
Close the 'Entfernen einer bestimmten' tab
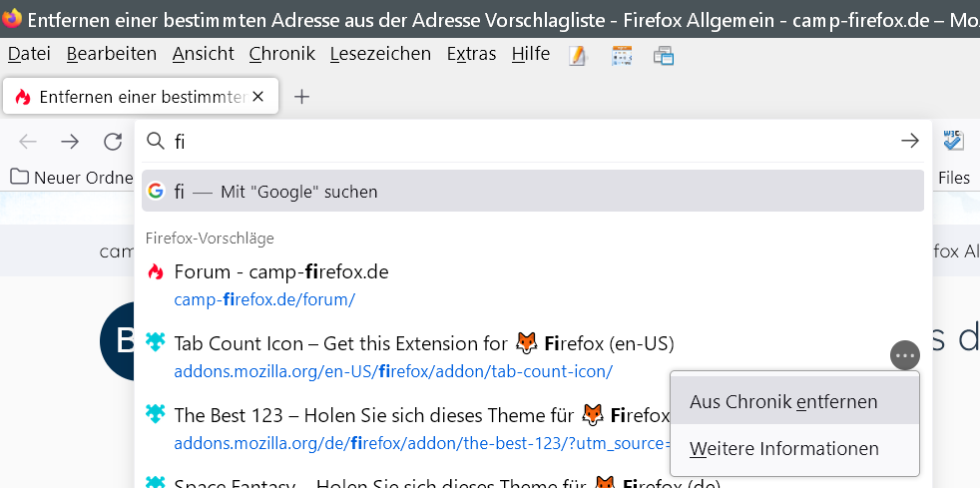(x=258, y=97)
